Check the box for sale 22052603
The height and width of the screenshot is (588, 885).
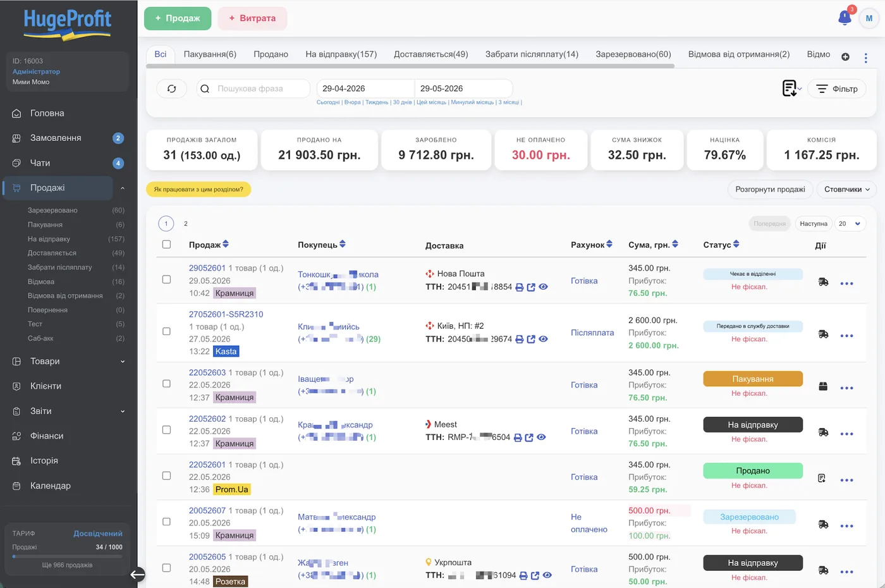click(166, 384)
